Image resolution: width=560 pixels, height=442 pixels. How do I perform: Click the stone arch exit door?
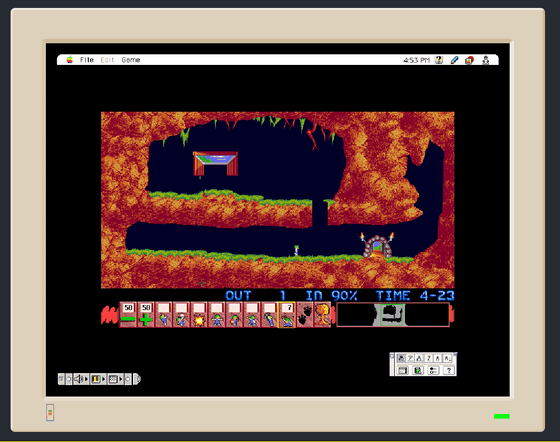pyautogui.click(x=377, y=246)
